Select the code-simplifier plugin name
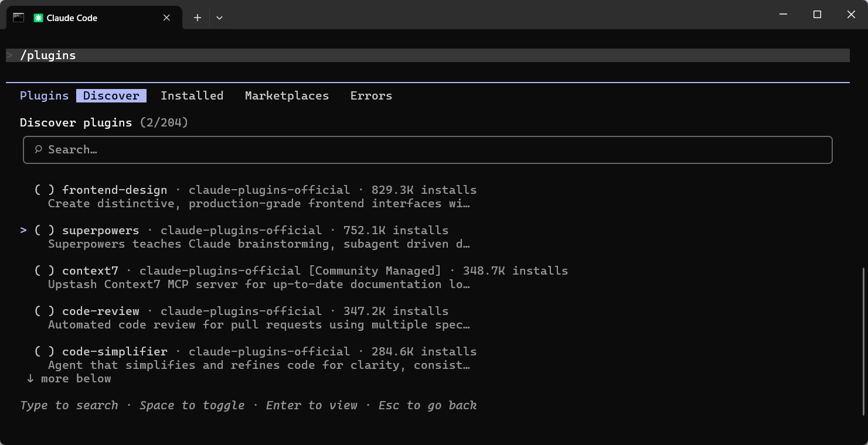Viewport: 868px width, 445px height. tap(115, 351)
